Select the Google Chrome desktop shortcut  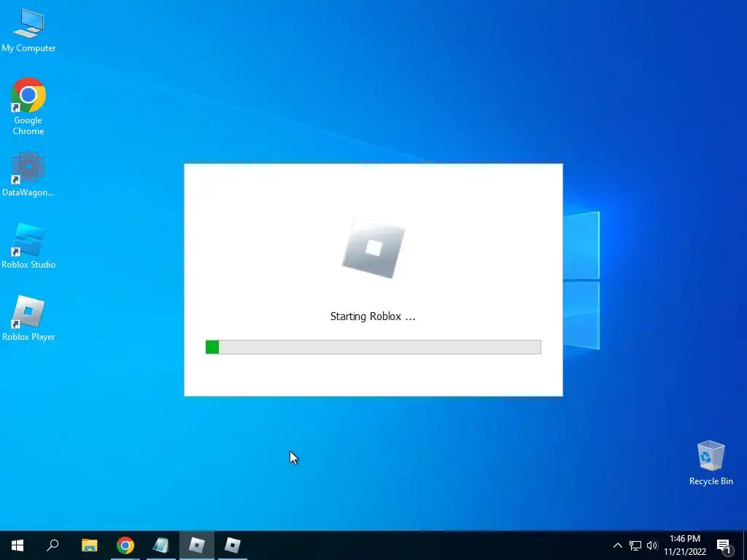pyautogui.click(x=28, y=106)
